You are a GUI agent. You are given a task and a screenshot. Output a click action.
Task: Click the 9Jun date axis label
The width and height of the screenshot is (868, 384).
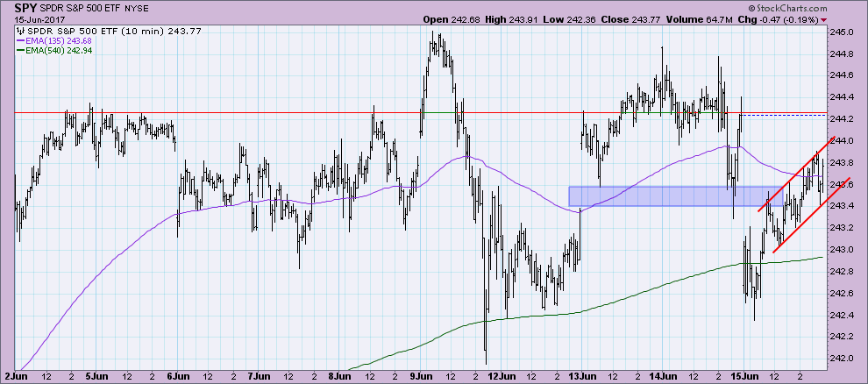[420, 374]
